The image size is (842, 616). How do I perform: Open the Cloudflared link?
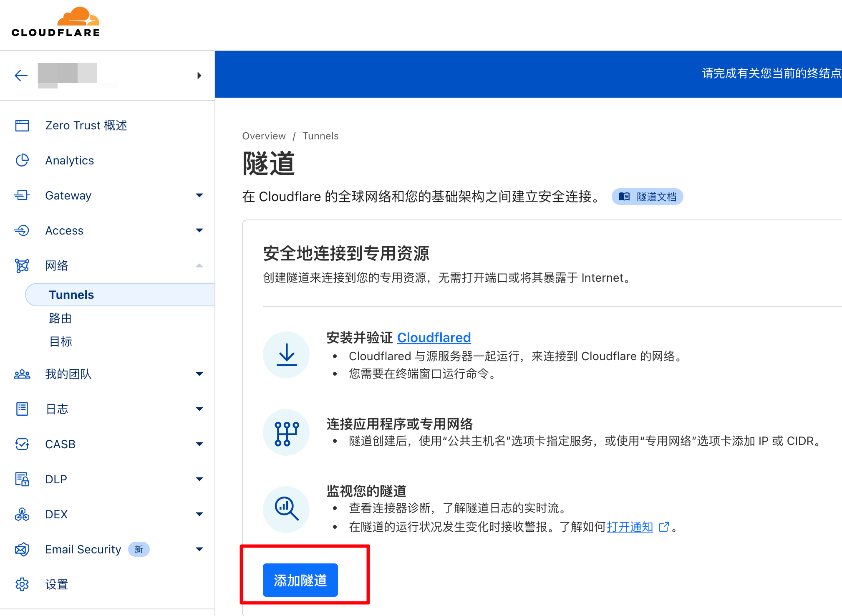[434, 338]
